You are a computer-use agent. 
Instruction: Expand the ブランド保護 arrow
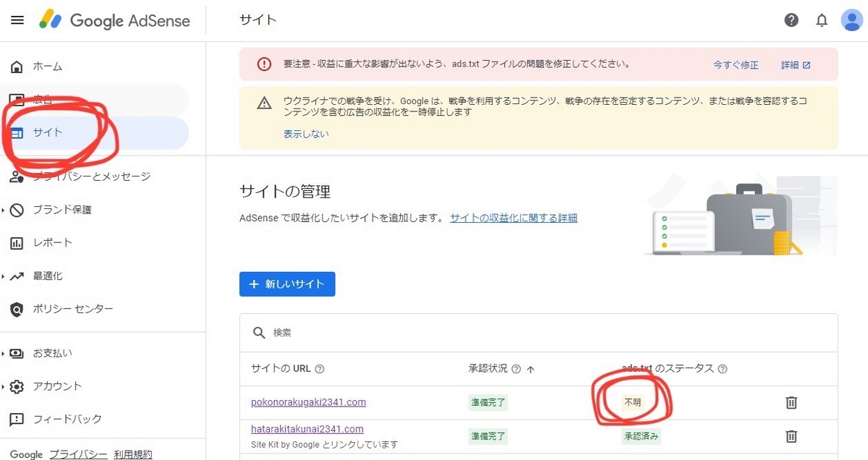coord(3,210)
